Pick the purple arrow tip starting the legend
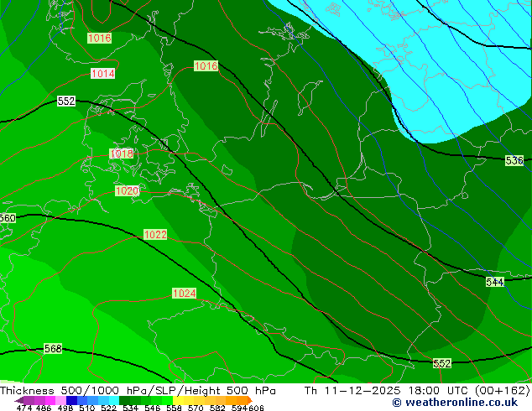 point(19,400)
